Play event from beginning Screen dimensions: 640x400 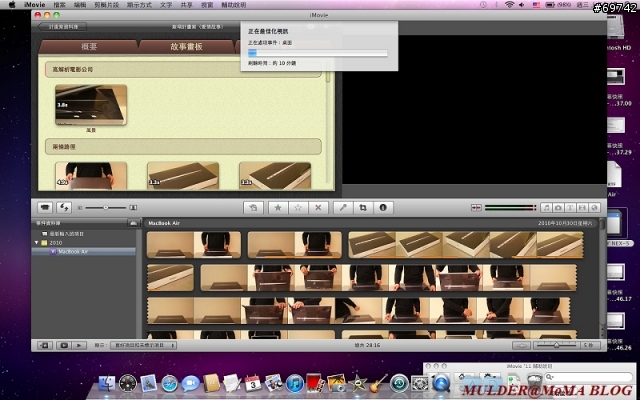pyautogui.click(x=79, y=345)
